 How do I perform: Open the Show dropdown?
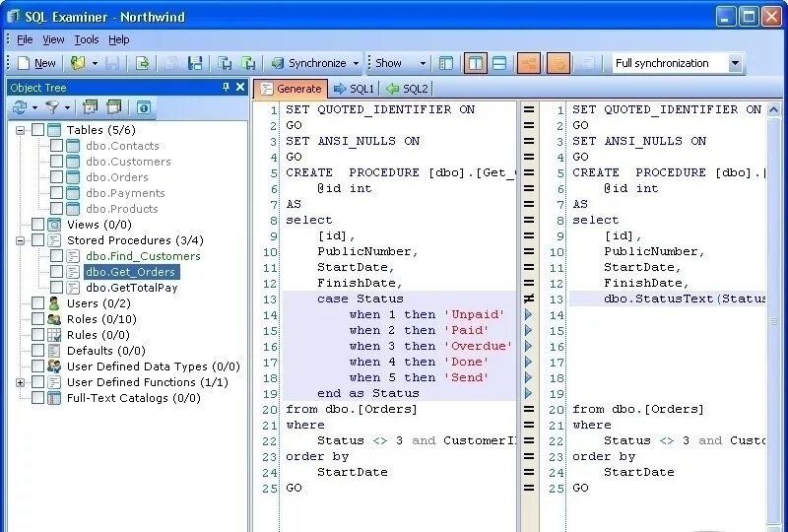tap(401, 63)
